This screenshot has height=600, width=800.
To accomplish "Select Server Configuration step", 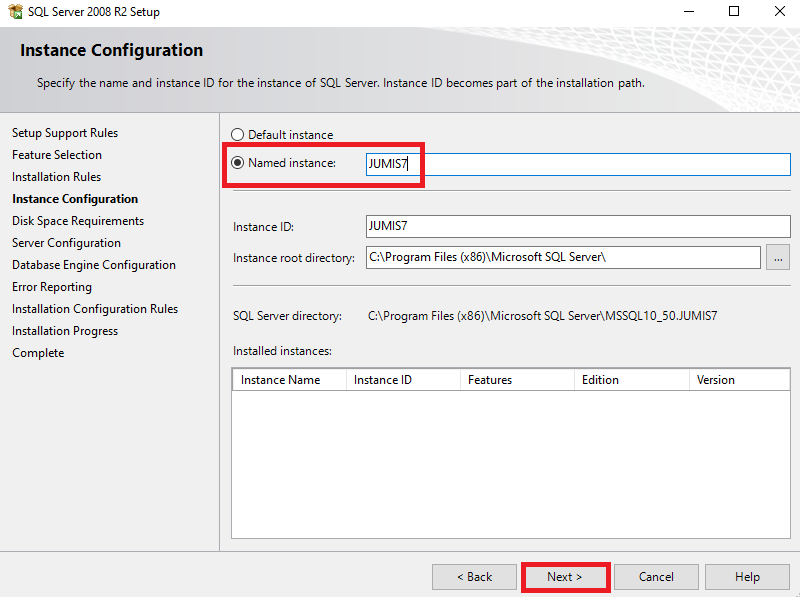I will (x=66, y=243).
